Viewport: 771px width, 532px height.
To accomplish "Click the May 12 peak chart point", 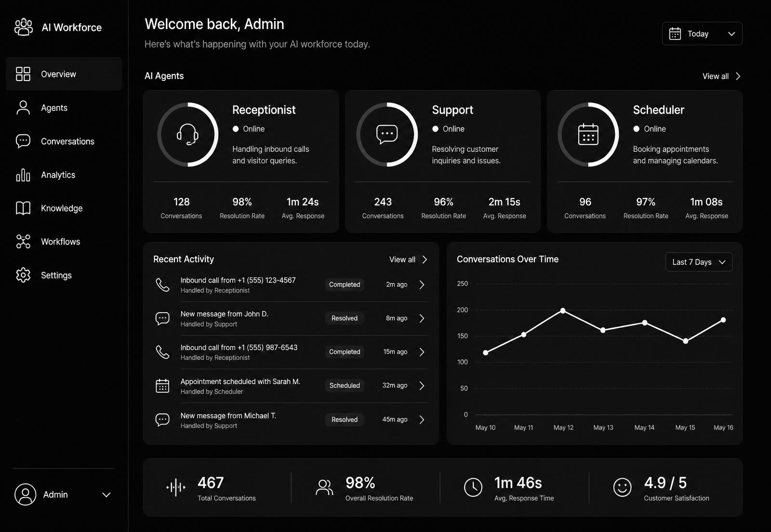I will click(x=563, y=311).
